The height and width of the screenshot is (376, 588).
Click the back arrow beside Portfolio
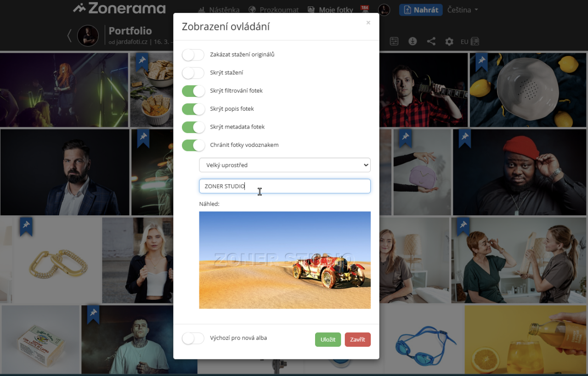pyautogui.click(x=70, y=35)
